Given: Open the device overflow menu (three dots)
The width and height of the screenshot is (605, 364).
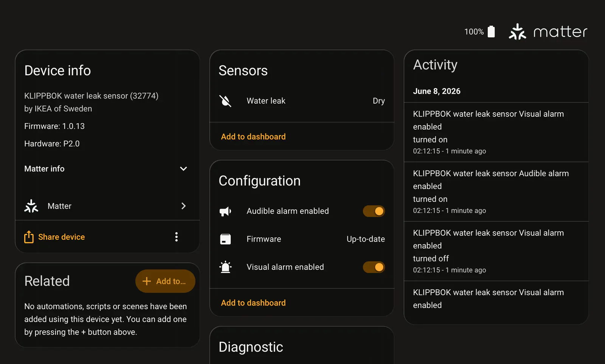Looking at the screenshot, I should [x=176, y=237].
